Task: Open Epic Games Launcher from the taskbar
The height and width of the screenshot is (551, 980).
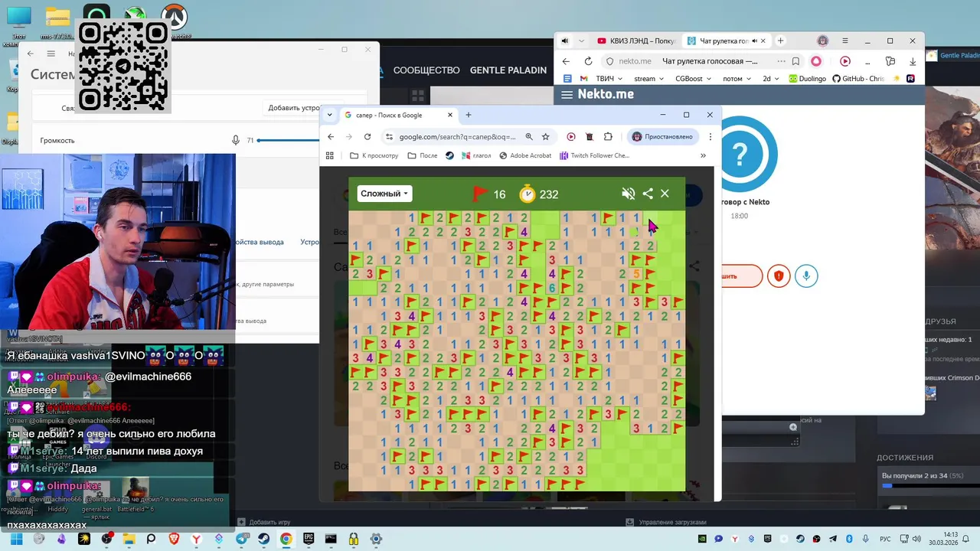Action: tap(309, 539)
